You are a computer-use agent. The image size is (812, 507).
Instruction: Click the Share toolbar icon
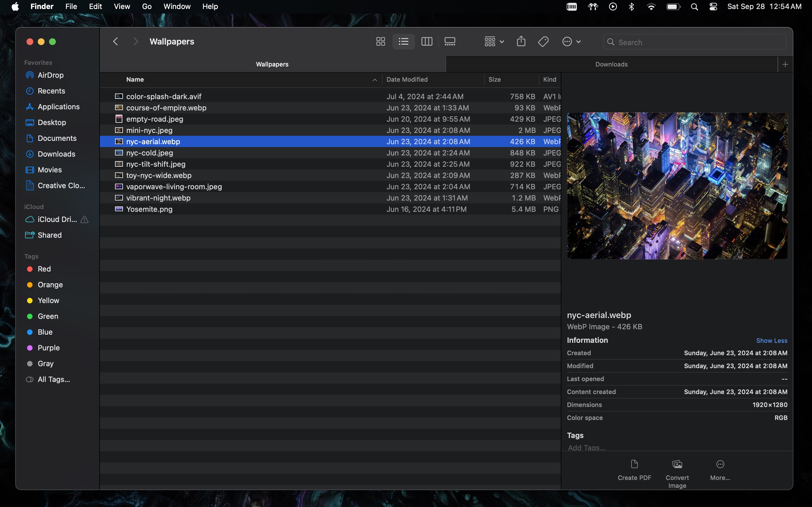[521, 42]
